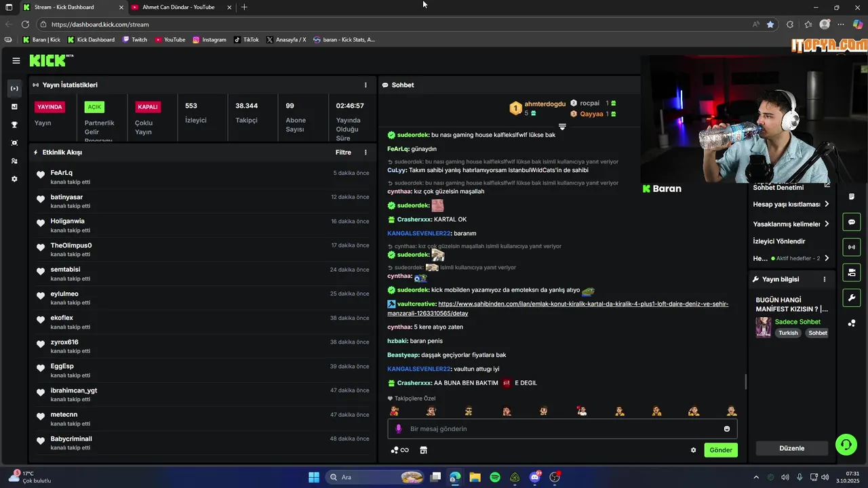This screenshot has height=488, width=868.
Task: Click the chat scrollbar thumb
Action: tap(746, 382)
